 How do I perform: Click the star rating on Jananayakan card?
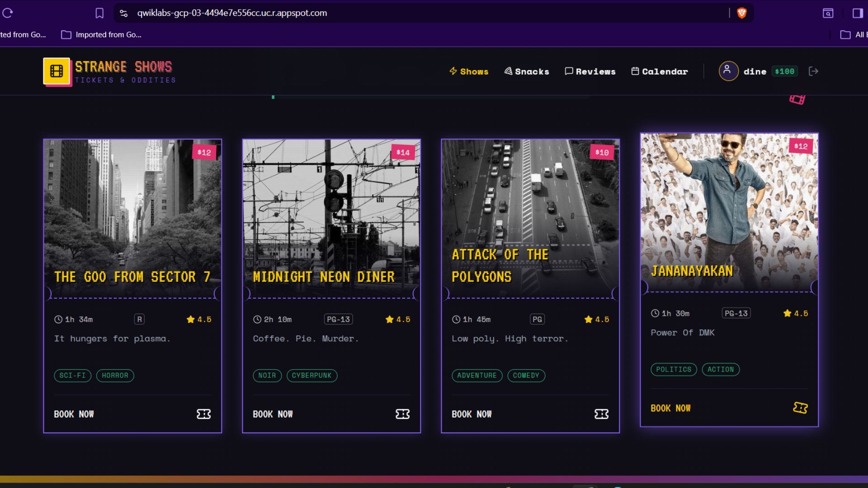pyautogui.click(x=795, y=313)
